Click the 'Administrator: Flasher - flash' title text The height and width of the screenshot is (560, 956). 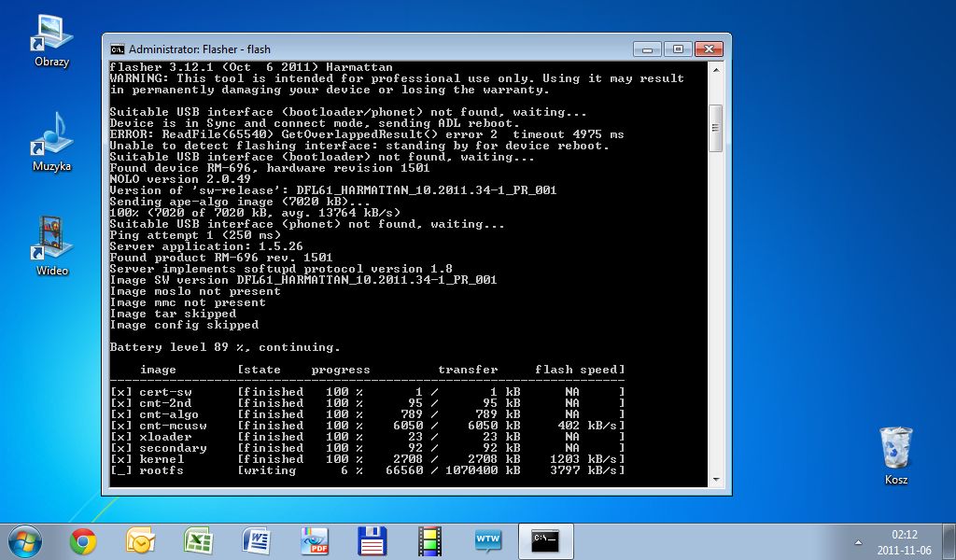click(200, 49)
